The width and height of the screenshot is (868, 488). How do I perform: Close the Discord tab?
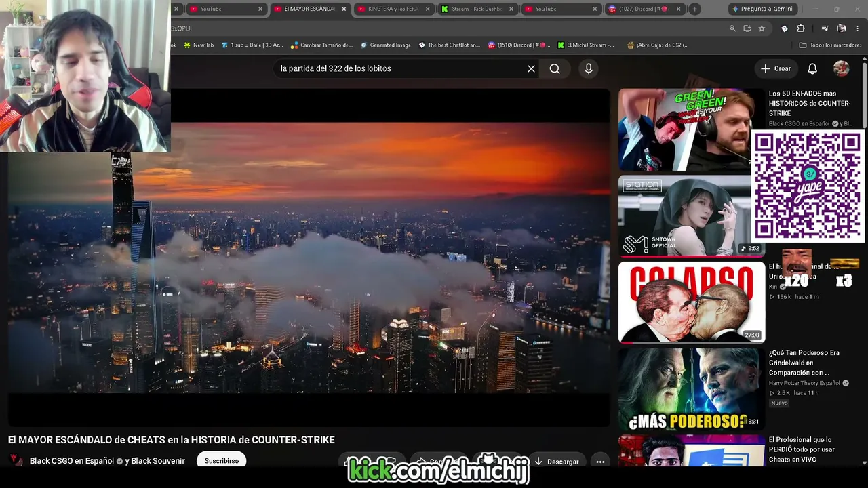[x=679, y=9]
